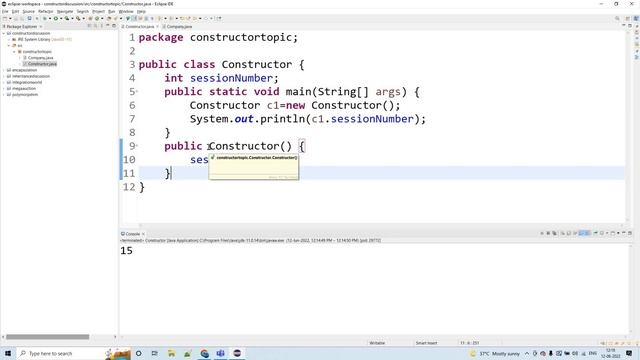Collapse the constructortopic package node
640x360 pixels.
(14, 52)
